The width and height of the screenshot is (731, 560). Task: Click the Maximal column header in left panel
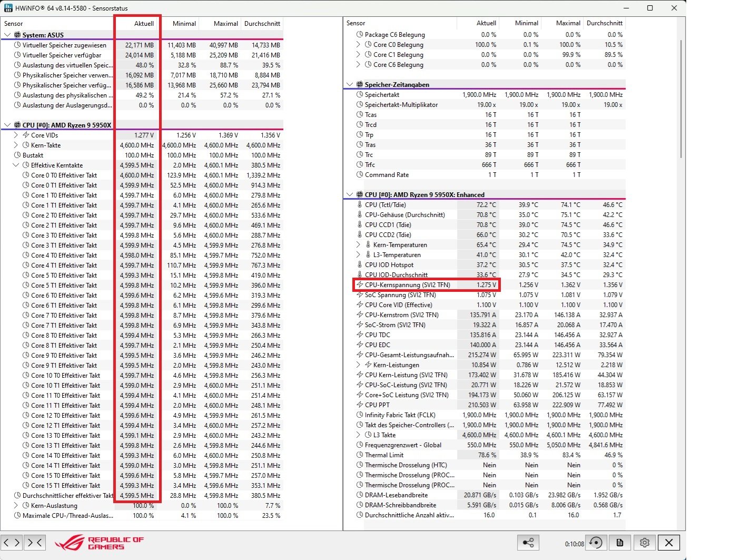pos(221,23)
